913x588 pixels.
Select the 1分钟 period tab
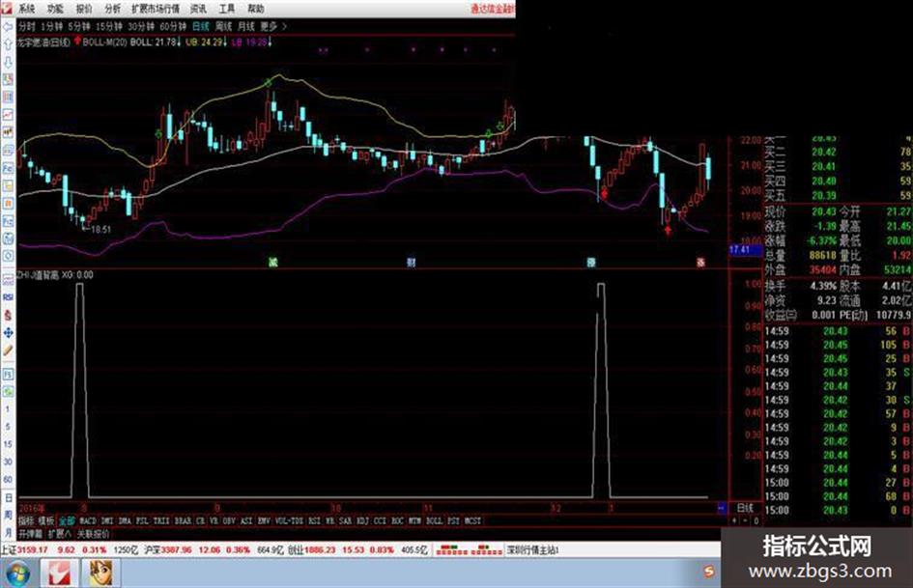(52, 26)
